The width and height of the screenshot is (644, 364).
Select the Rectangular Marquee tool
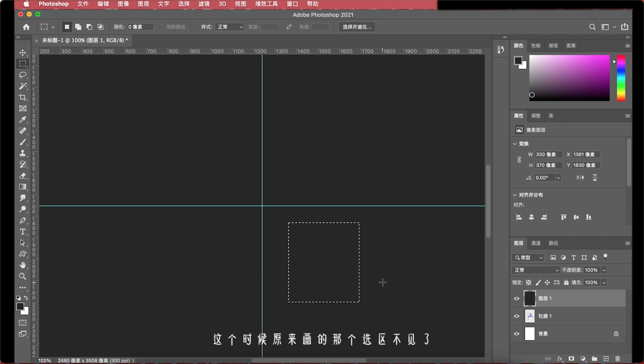(x=23, y=63)
